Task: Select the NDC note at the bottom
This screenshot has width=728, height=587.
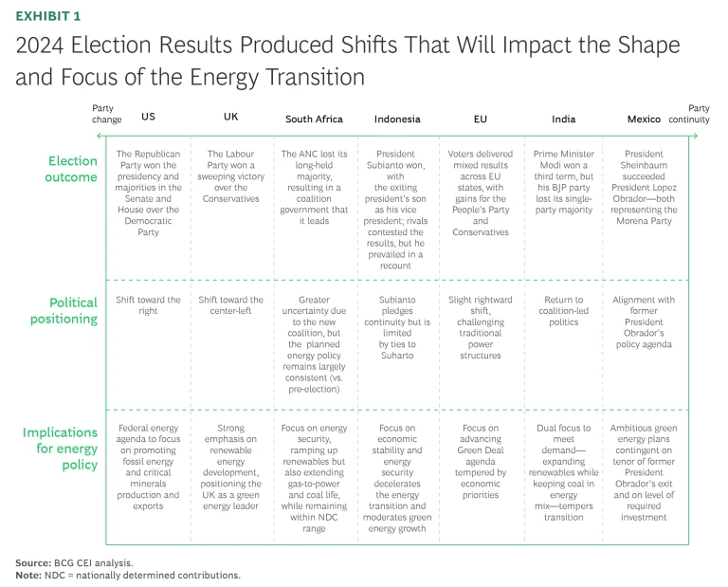Action: pyautogui.click(x=127, y=575)
